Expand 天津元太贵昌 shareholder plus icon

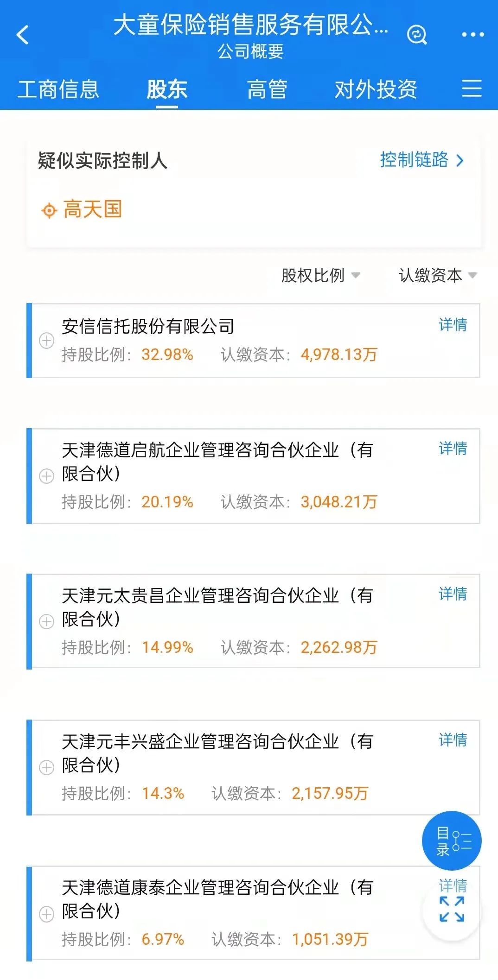[x=46, y=621]
